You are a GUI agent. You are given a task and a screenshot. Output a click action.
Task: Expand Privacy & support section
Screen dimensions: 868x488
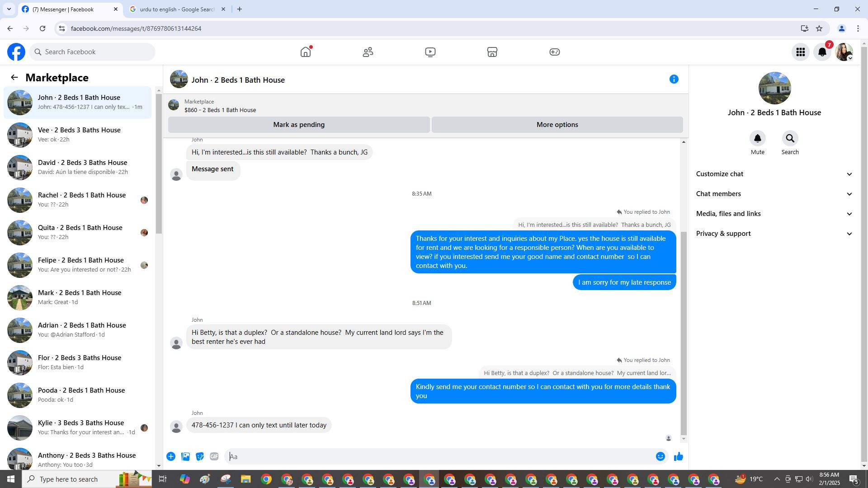point(774,234)
